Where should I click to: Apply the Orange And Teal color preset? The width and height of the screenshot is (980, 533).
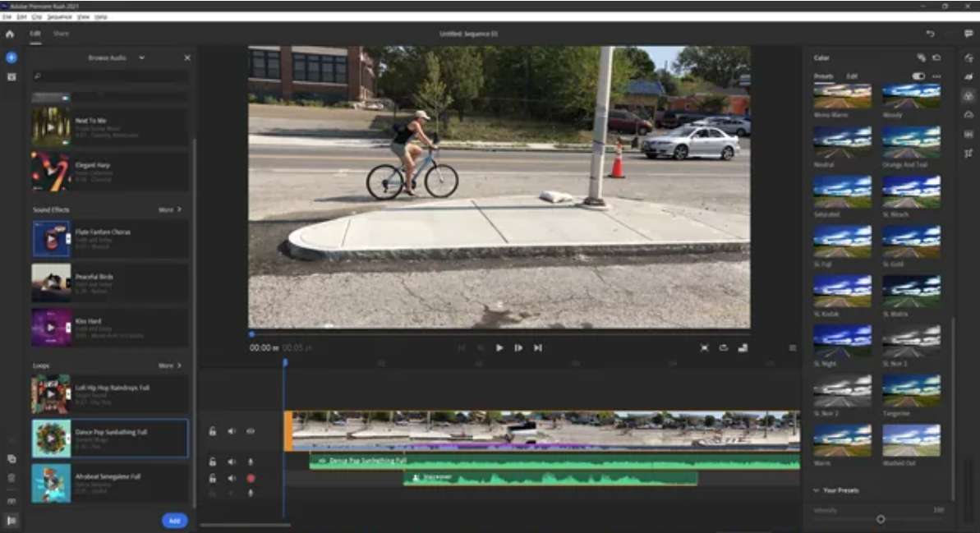[911, 142]
